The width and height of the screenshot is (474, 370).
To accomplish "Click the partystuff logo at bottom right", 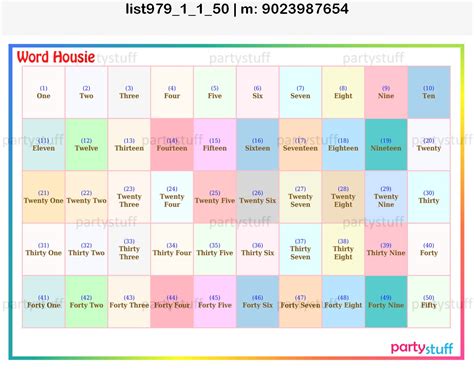I will (x=422, y=348).
